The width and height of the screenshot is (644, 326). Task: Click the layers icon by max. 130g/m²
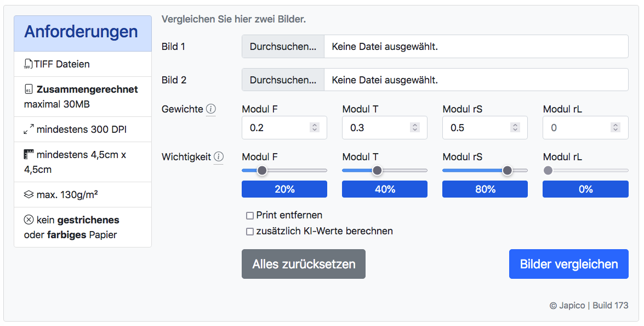[x=29, y=194]
